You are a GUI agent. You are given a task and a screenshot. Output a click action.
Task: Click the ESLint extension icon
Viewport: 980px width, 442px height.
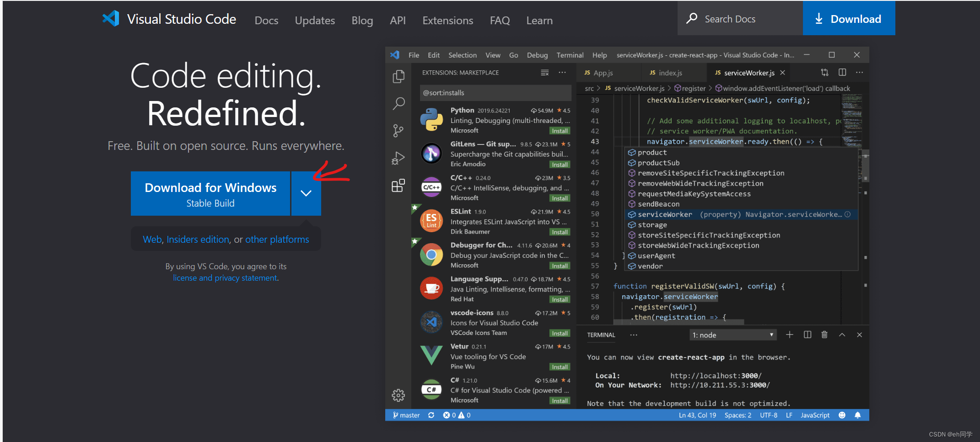431,221
